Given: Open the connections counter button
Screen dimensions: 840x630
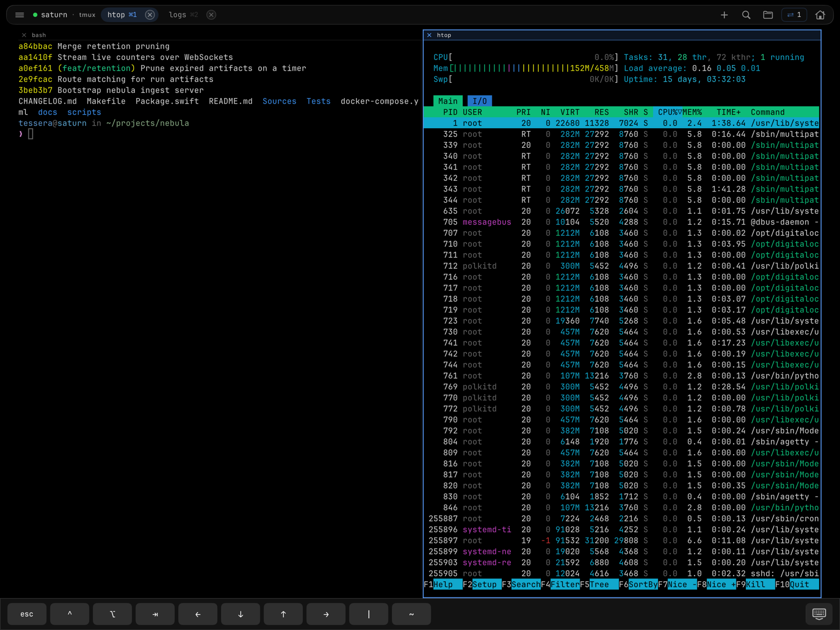Looking at the screenshot, I should 794,15.
